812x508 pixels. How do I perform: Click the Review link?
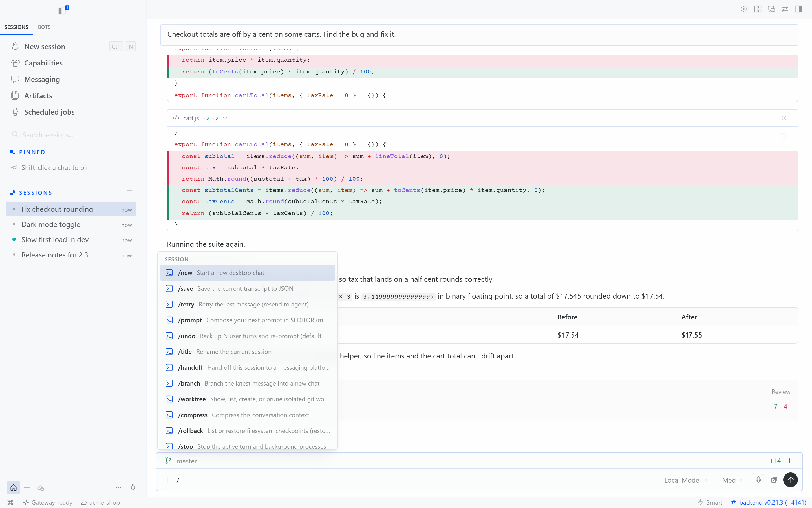tap(781, 392)
